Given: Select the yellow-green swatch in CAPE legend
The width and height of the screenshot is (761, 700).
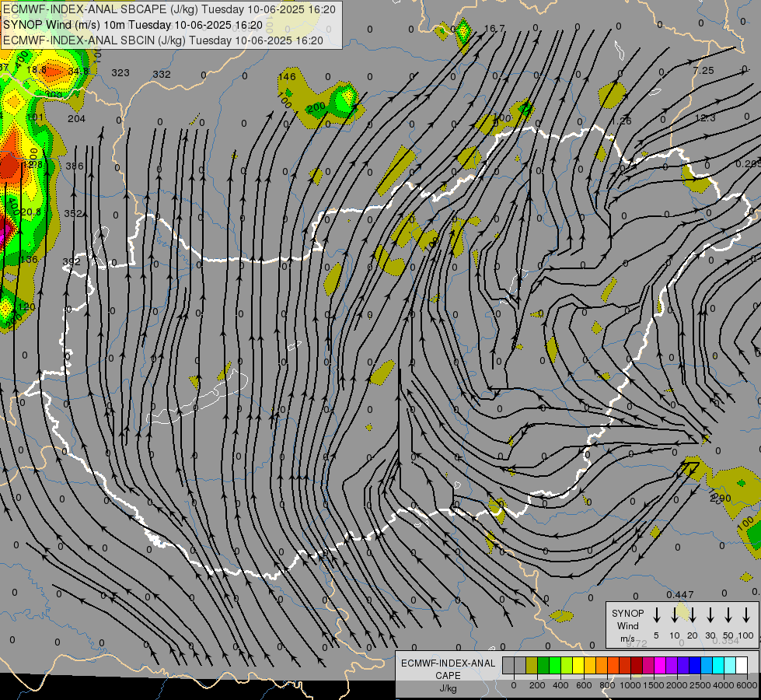Looking at the screenshot, I should tap(567, 665).
